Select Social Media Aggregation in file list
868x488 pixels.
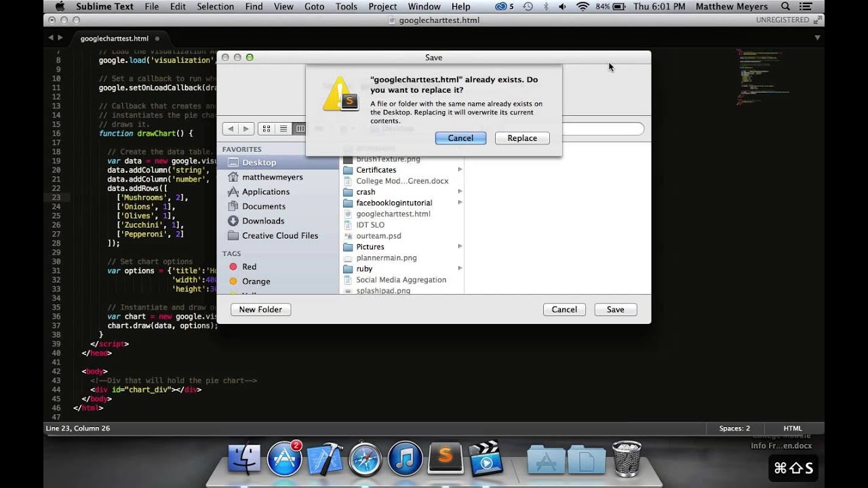click(x=401, y=280)
